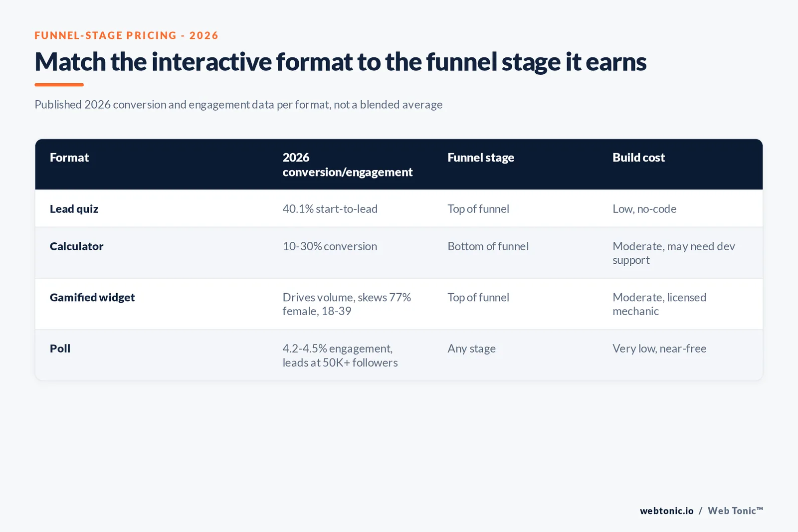
Task: Open the webtonic.io link in the footer
Action: click(666, 511)
